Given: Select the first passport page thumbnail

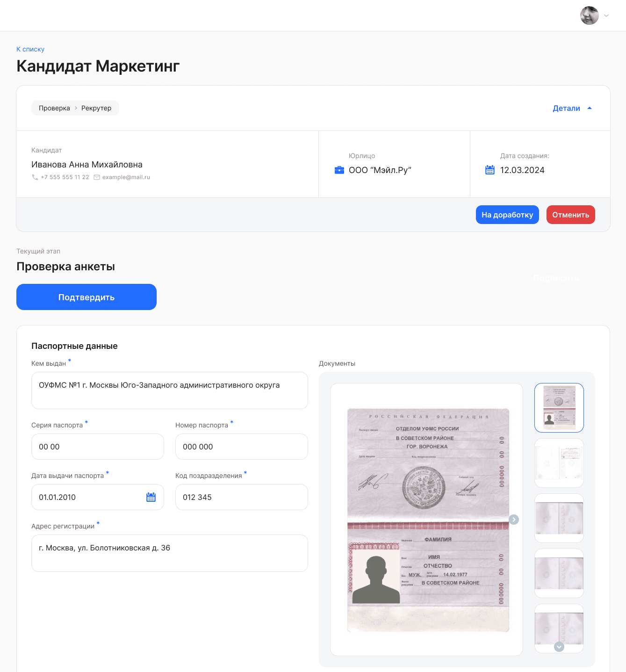Looking at the screenshot, I should [x=559, y=408].
